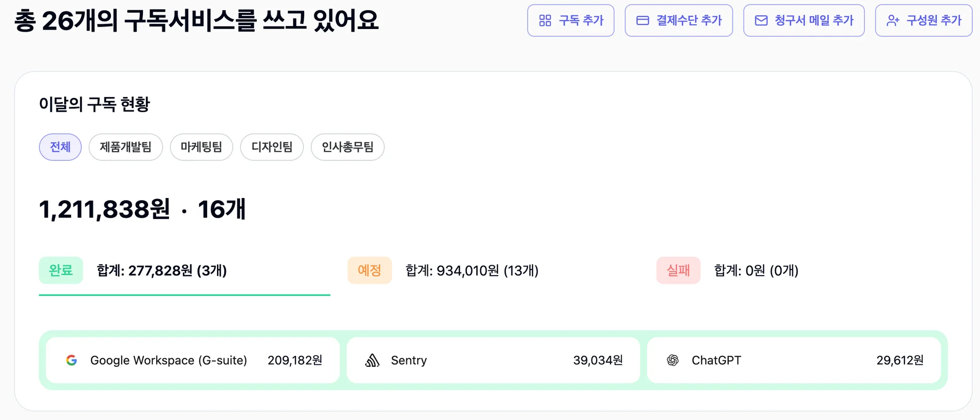
Task: Select the 제품개발팀 filter chip
Action: pos(126,147)
